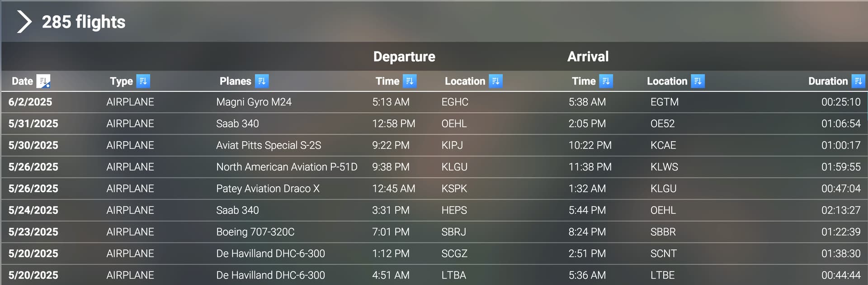Sort flights by Duration icon
The image size is (868, 285).
pyautogui.click(x=858, y=81)
